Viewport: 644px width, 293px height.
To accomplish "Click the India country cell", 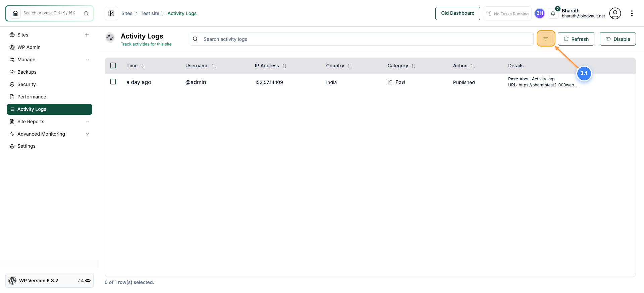I will (331, 82).
